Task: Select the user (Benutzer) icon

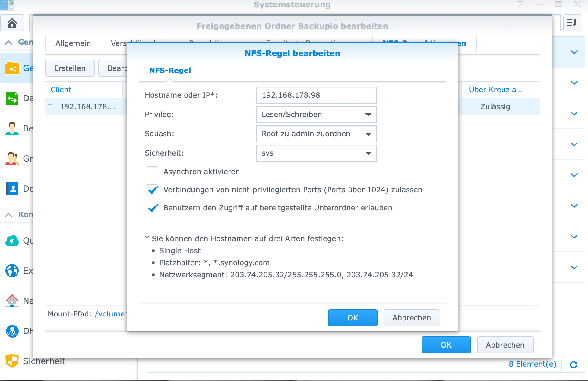Action: click(x=12, y=128)
